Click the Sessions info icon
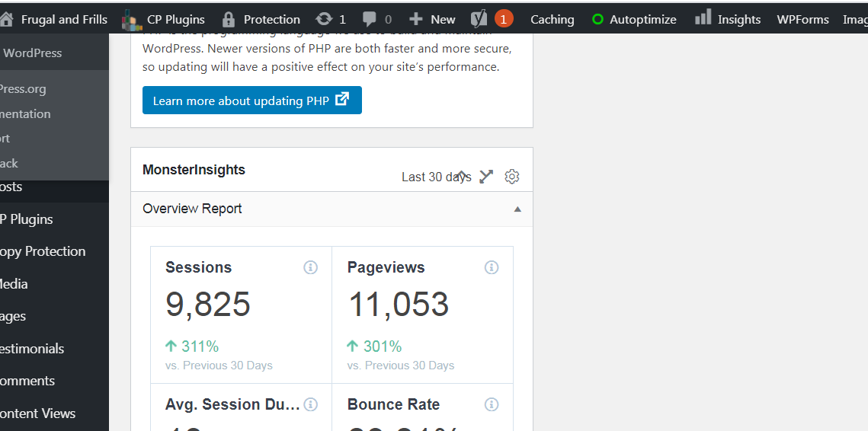The height and width of the screenshot is (431, 868). [311, 267]
